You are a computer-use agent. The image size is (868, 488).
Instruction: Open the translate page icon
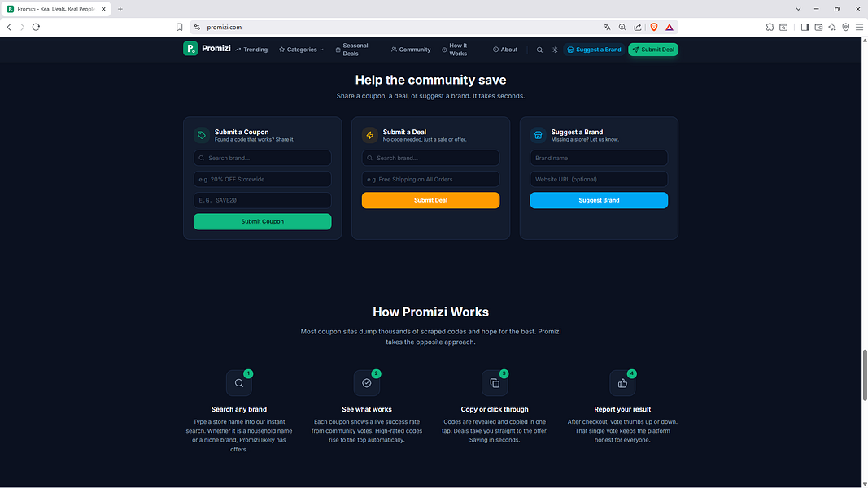pos(607,27)
